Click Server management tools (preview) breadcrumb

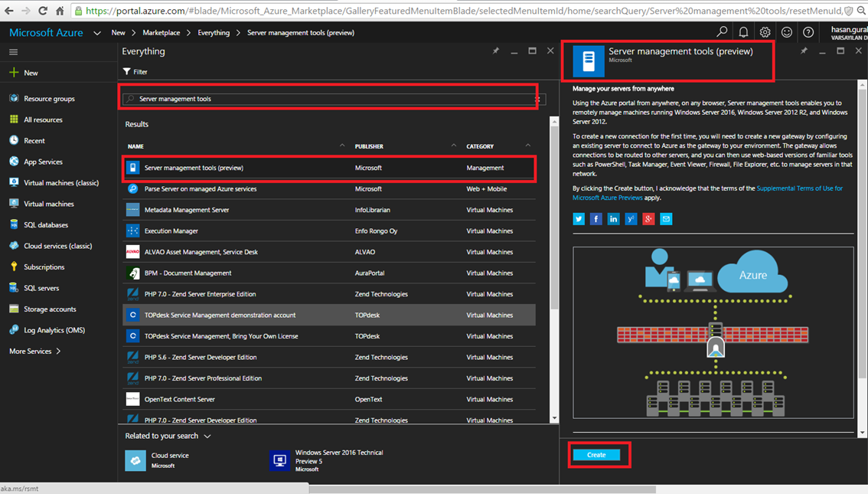(301, 33)
